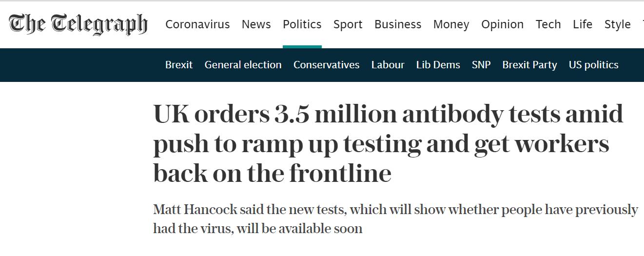Image resolution: width=644 pixels, height=256 pixels.
Task: Go to Conservatives subsection
Action: [x=326, y=65]
